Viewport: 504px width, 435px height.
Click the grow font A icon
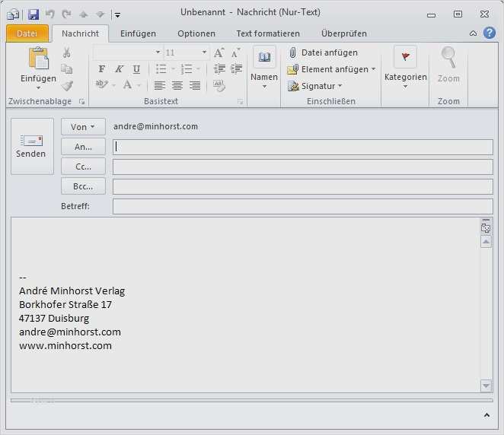tap(219, 52)
